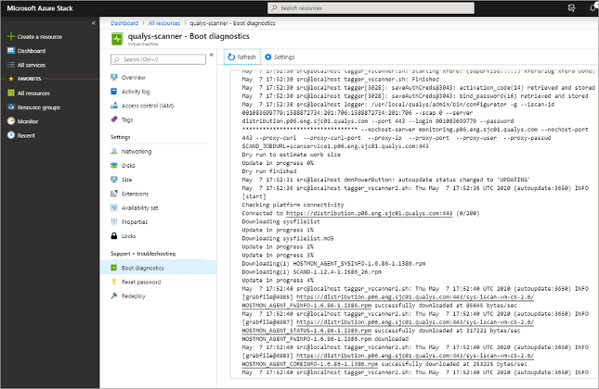Open Dashboard from the left navigation

[x=31, y=51]
